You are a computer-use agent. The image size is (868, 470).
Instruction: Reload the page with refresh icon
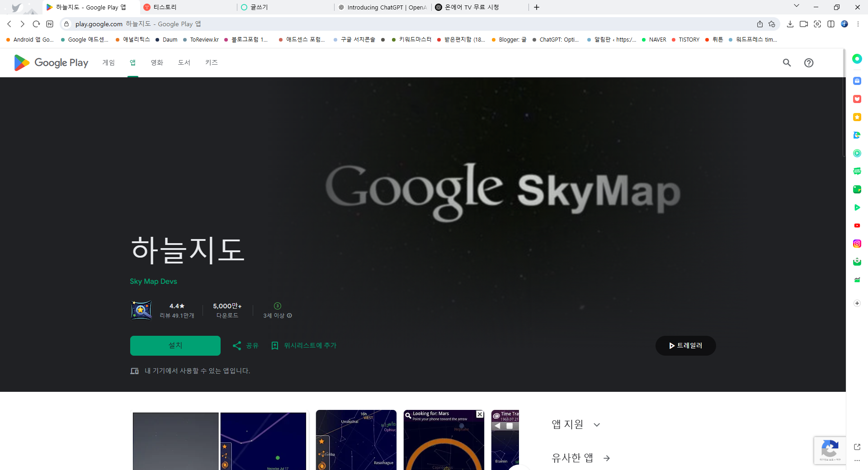36,24
